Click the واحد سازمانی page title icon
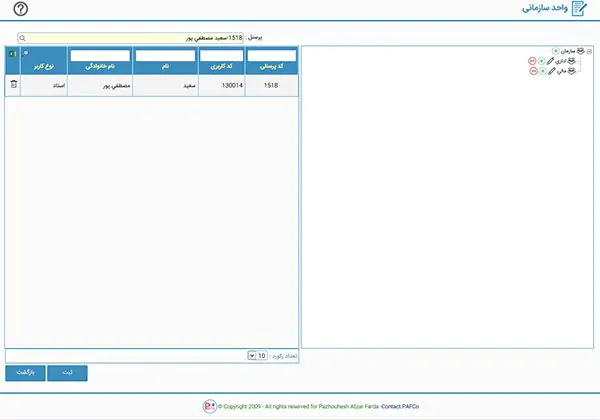This screenshot has width=600, height=420. (x=579, y=8)
